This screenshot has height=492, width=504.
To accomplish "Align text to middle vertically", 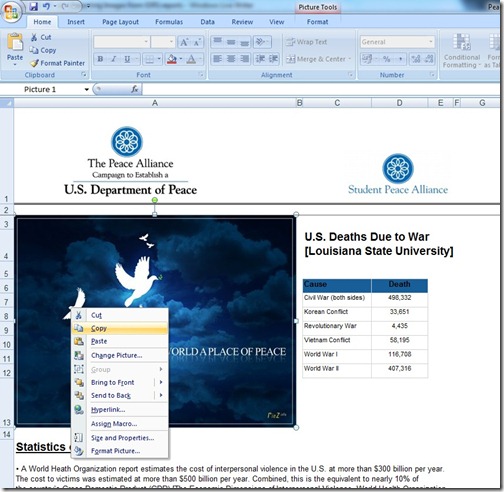I will pos(231,42).
